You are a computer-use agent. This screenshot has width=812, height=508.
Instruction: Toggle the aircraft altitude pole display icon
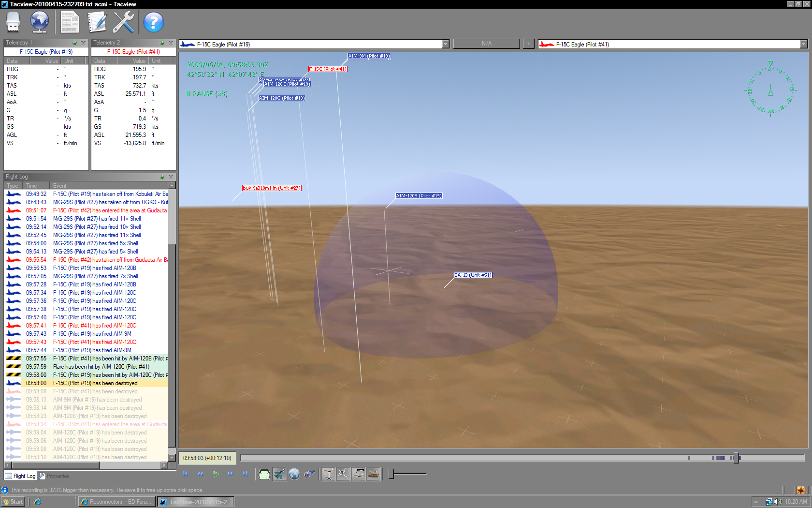pyautogui.click(x=328, y=474)
